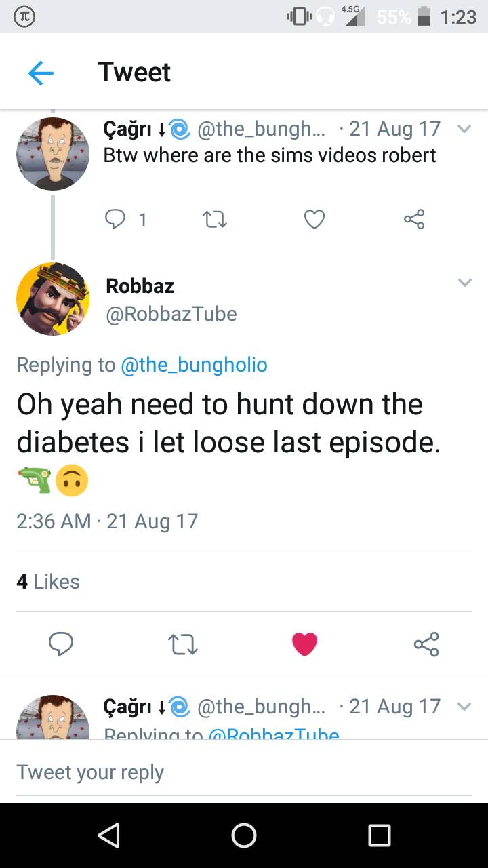Screen dimensions: 488x868
Task: Tap the reply icon on Robbaz's tweet
Action: pyautogui.click(x=62, y=644)
